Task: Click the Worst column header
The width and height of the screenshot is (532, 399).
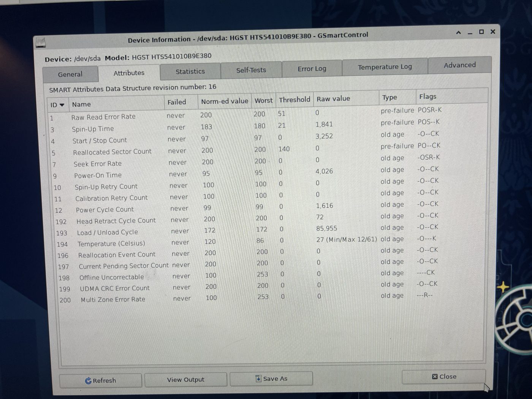Action: click(x=263, y=100)
